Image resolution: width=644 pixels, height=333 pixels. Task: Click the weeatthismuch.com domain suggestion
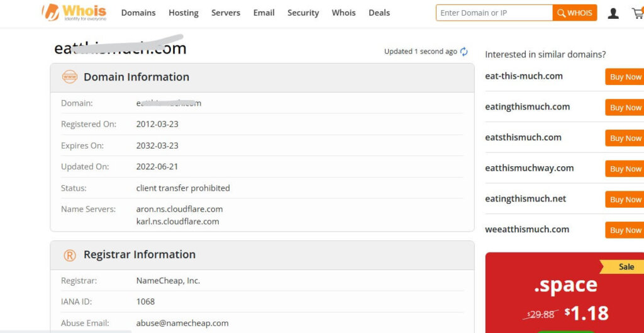527,229
